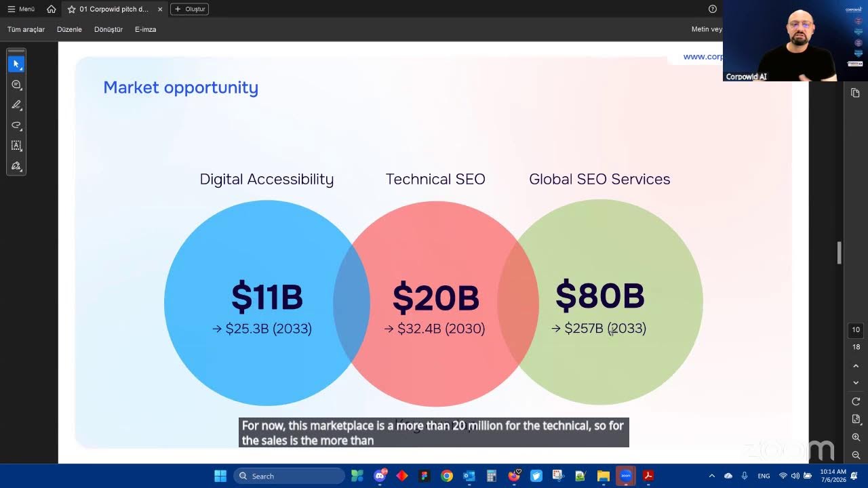Choose the add comment tool

[16, 85]
